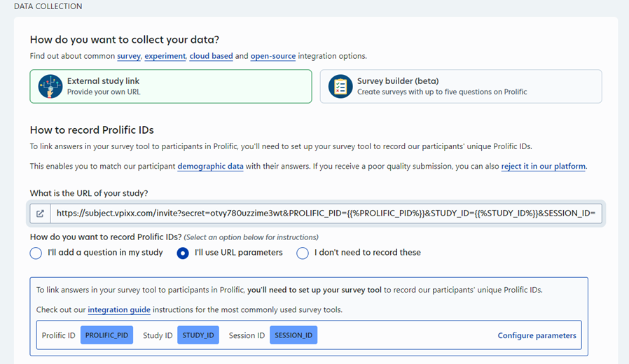The height and width of the screenshot is (364, 629).
Task: Choose "I don't need to record these"
Action: [x=303, y=253]
